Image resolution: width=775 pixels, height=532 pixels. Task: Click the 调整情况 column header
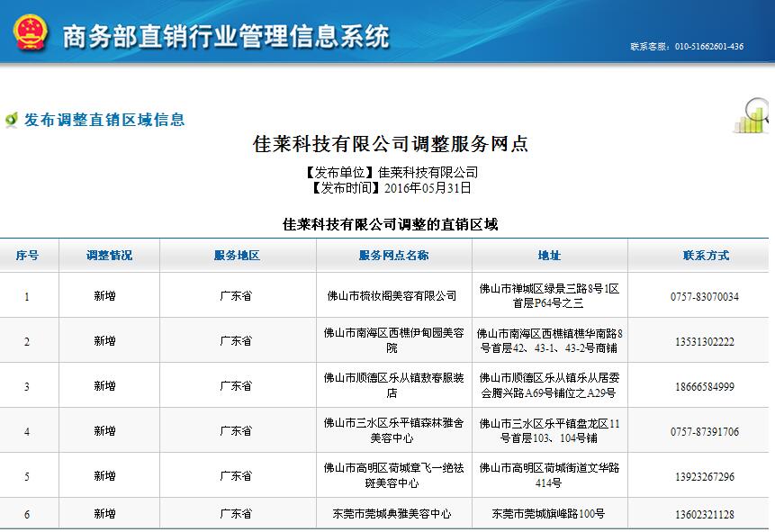pyautogui.click(x=109, y=256)
